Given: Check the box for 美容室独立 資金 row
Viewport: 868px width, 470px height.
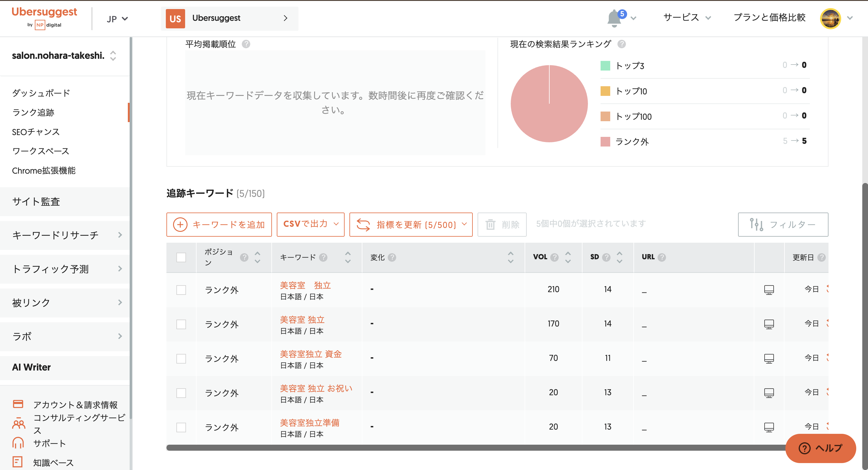Looking at the screenshot, I should pos(181,358).
